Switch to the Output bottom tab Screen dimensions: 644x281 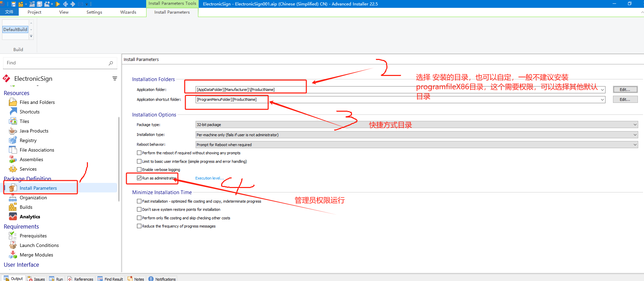[x=13, y=278]
